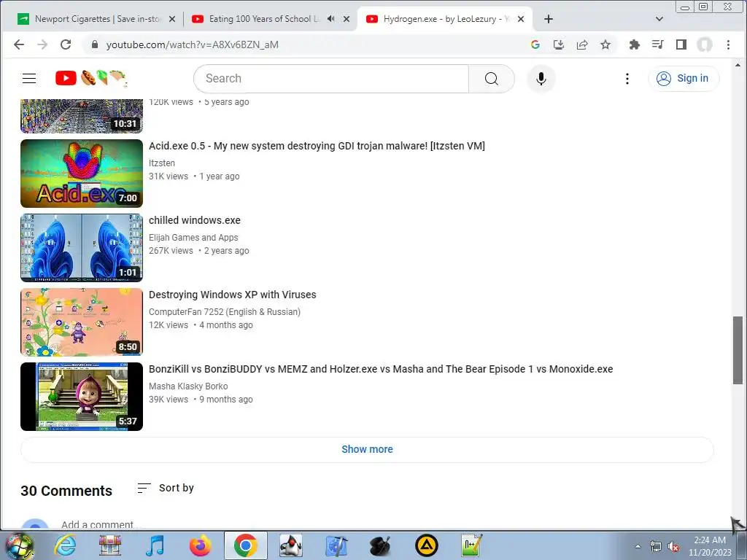The width and height of the screenshot is (747, 560).
Task: Click the 10:31 video thumbnail
Action: 82,116
